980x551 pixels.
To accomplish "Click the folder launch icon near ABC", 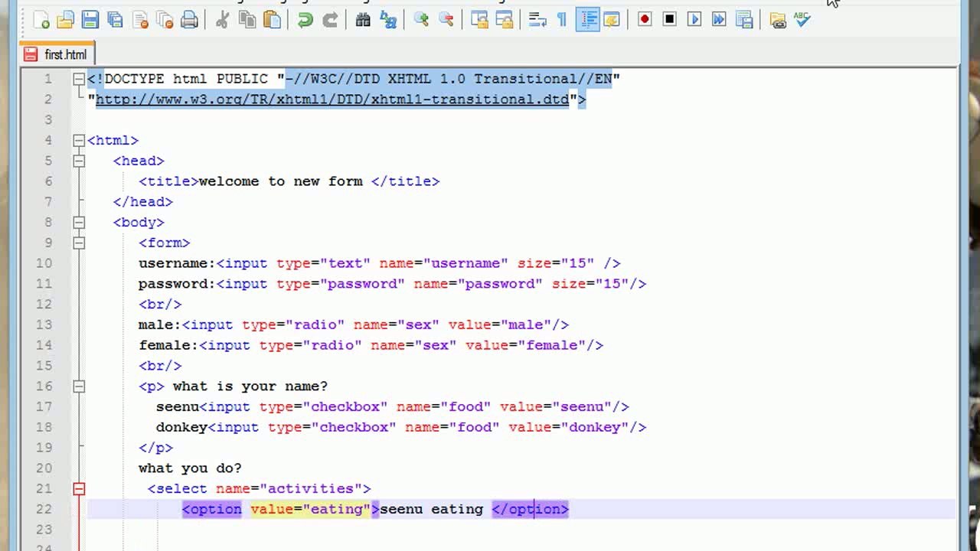I will point(778,20).
